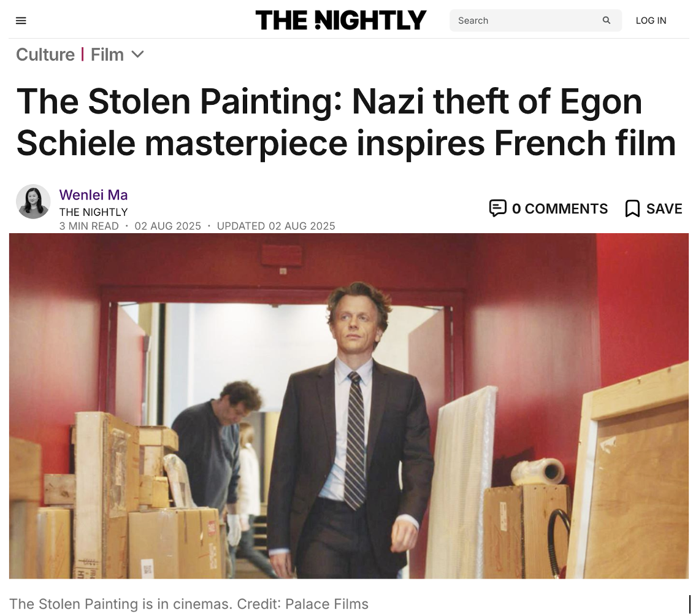Click the search magnifier icon
693x616 pixels.
(607, 20)
